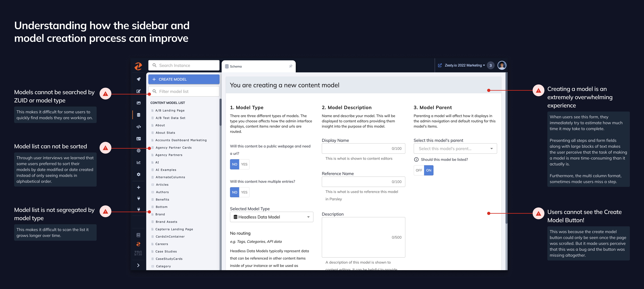Click the small orange Zesty icon above the hash
Image resolution: width=644 pixels, height=289 pixels.
pos(138,244)
